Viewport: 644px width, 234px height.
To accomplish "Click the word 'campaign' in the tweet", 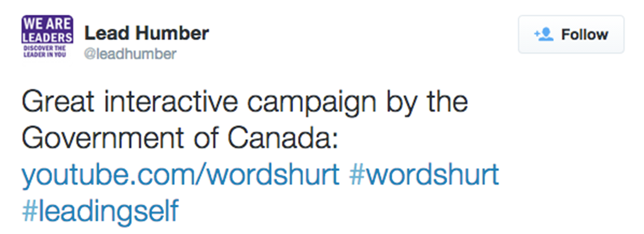I will click(311, 104).
